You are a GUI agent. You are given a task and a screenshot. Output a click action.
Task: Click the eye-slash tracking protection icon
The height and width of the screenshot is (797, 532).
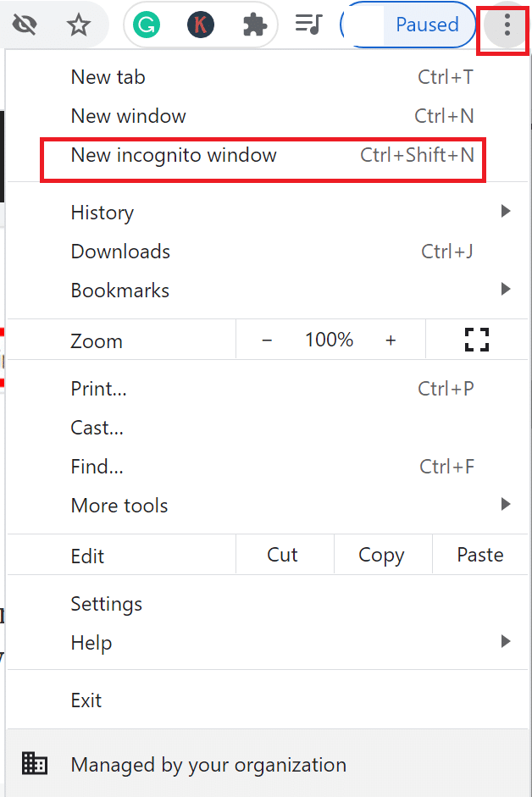coord(25,25)
